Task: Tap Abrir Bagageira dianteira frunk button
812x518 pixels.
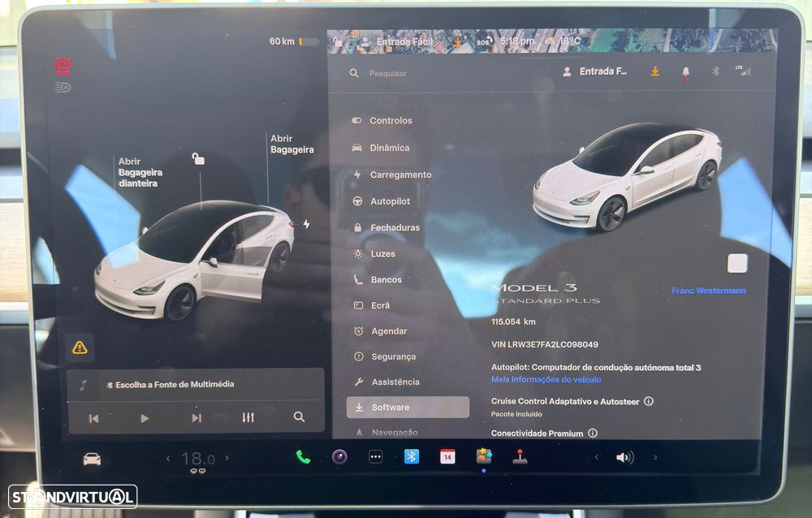Action: pyautogui.click(x=140, y=172)
